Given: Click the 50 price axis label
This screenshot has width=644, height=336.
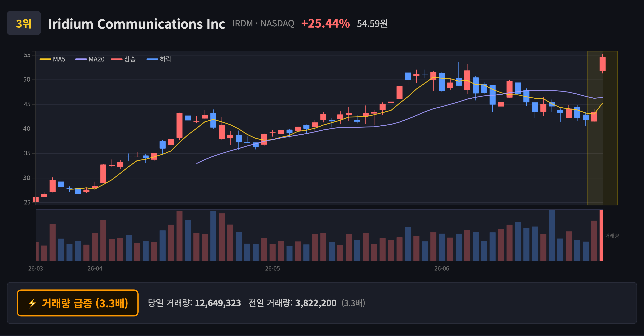Looking at the screenshot, I should 27,80.
